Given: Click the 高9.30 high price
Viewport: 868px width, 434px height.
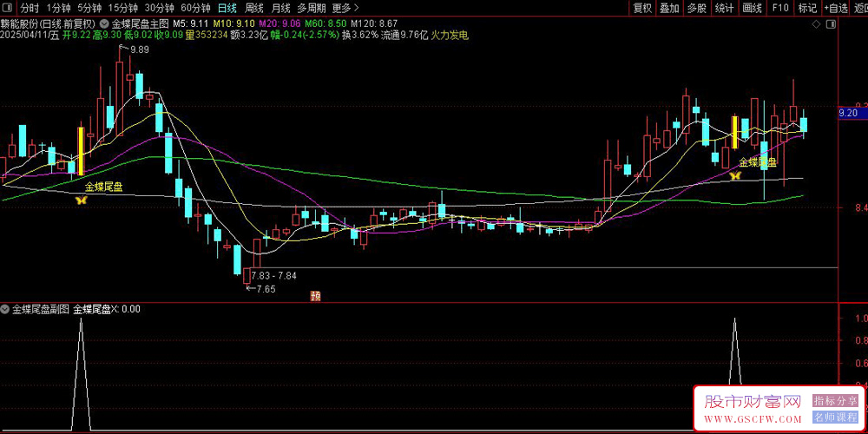Looking at the screenshot, I should [x=108, y=36].
